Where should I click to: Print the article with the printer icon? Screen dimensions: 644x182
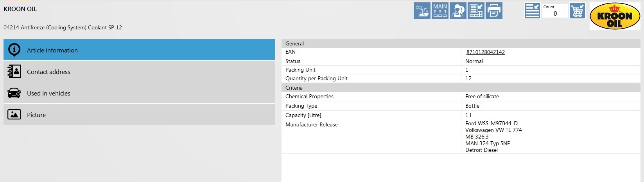[x=494, y=11]
